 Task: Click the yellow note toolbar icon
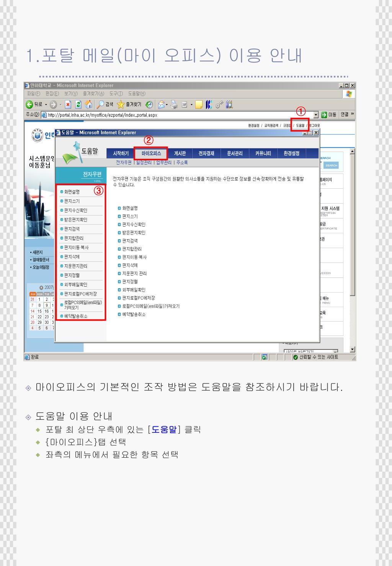[199, 104]
